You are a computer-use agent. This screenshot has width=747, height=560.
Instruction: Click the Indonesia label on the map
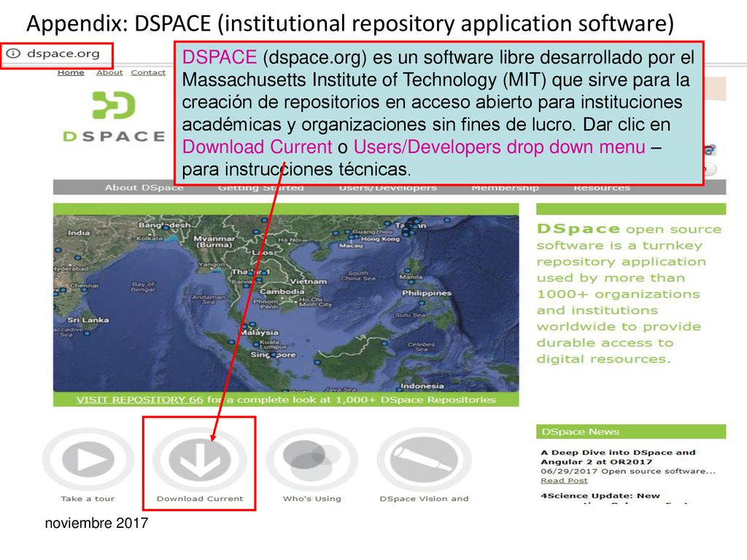click(422, 386)
